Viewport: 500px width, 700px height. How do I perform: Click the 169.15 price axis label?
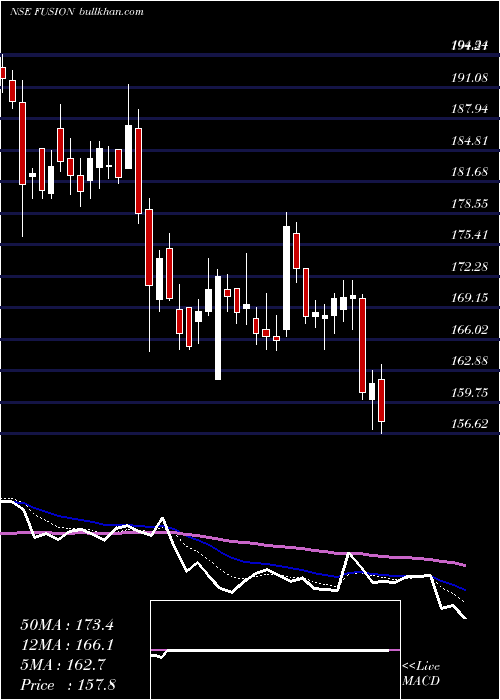tap(470, 298)
